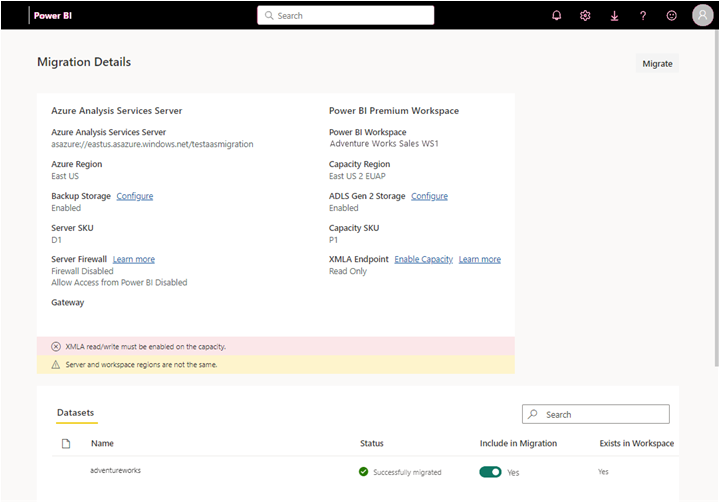Screen dimensions: 720x503
Task: Open the notifications bell icon
Action: pyautogui.click(x=557, y=16)
